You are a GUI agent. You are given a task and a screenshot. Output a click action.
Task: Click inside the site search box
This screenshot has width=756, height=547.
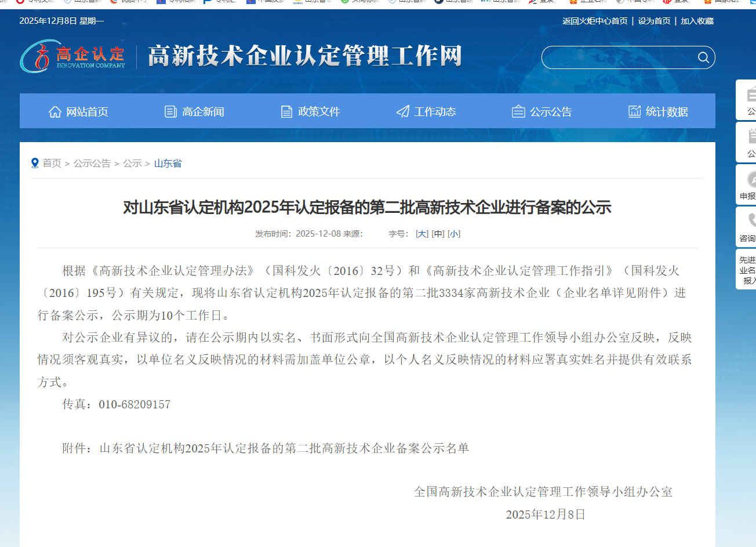click(x=617, y=57)
